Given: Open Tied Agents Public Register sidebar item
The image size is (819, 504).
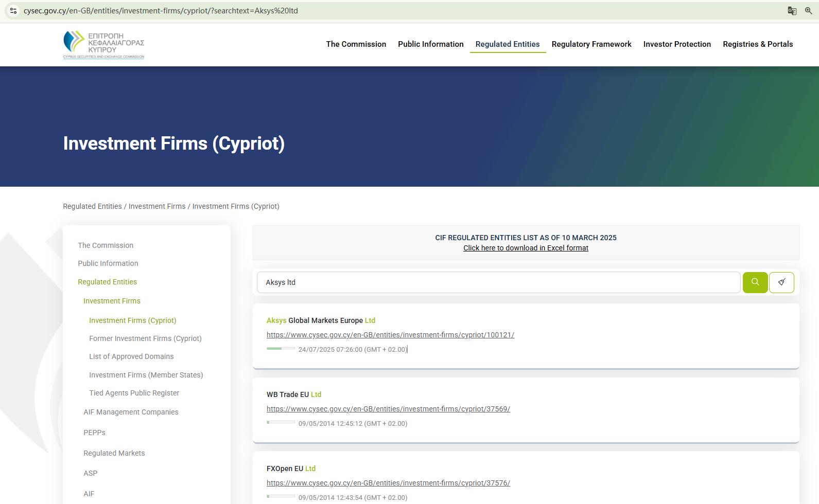Looking at the screenshot, I should pos(134,393).
